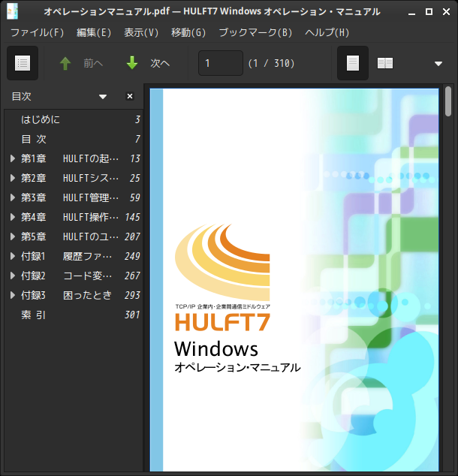Click the document vertical scrollbar handle
The width and height of the screenshot is (458, 476).
[448, 101]
